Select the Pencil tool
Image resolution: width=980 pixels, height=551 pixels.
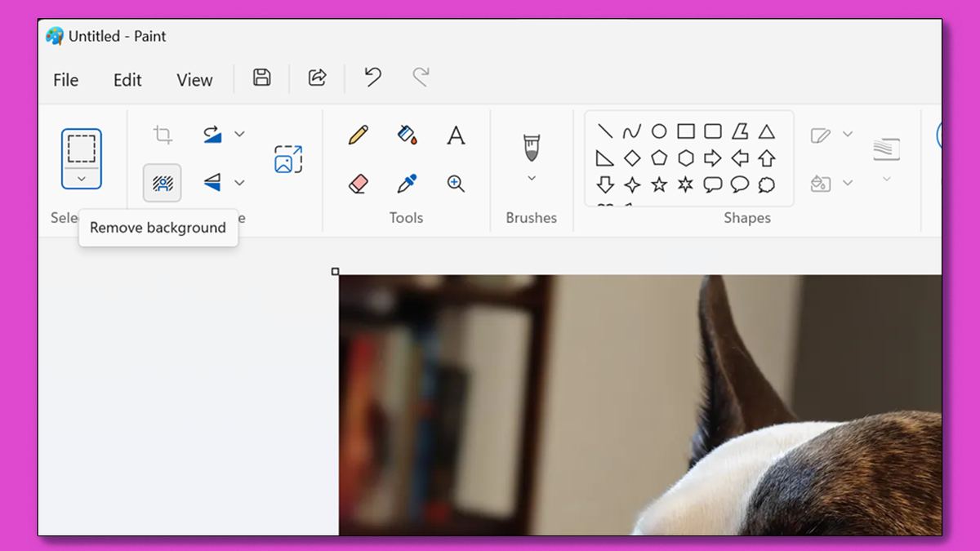pos(357,136)
